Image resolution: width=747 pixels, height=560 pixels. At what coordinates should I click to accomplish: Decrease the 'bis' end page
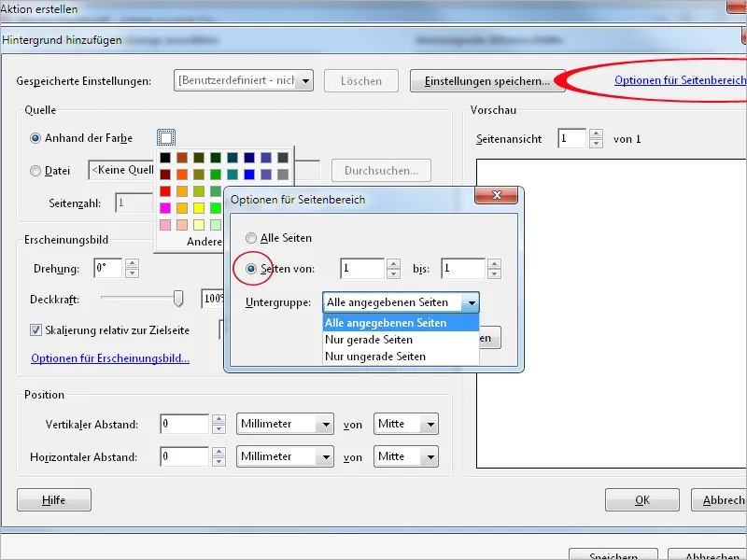tap(494, 273)
